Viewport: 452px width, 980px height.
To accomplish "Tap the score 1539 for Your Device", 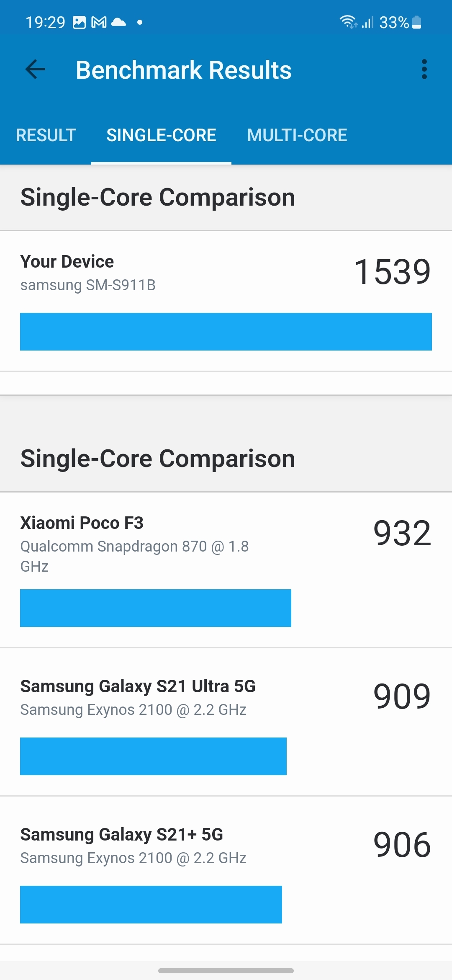I will (x=392, y=271).
